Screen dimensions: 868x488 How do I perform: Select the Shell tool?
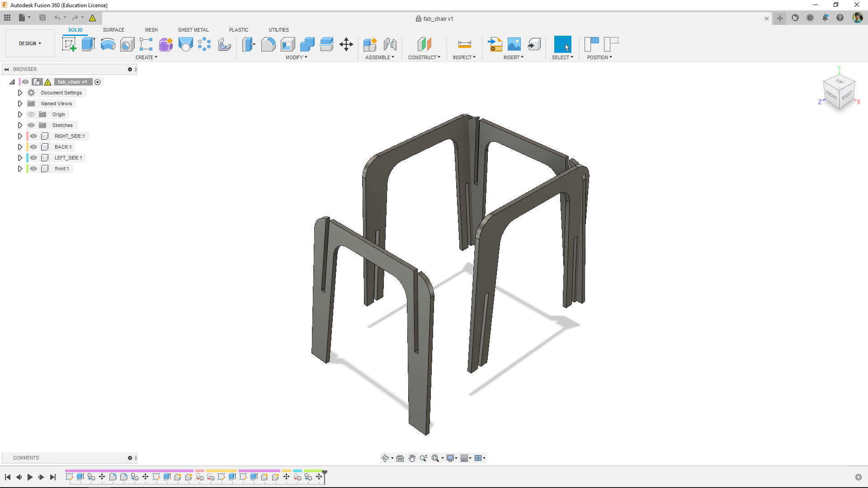click(288, 44)
